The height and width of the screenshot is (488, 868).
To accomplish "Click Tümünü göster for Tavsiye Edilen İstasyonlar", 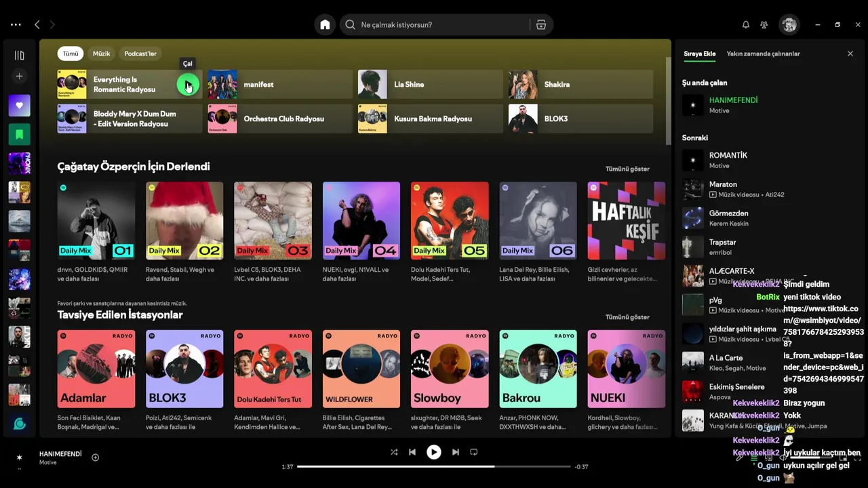I will click(627, 317).
